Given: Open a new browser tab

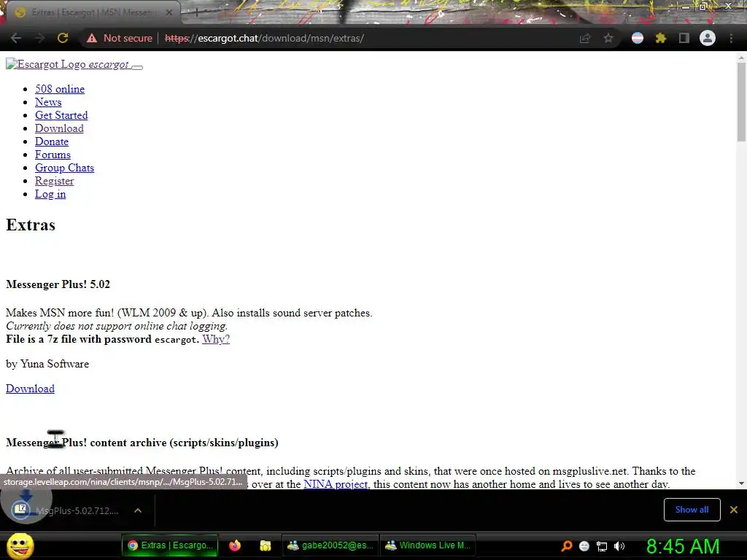Looking at the screenshot, I should pos(197,13).
